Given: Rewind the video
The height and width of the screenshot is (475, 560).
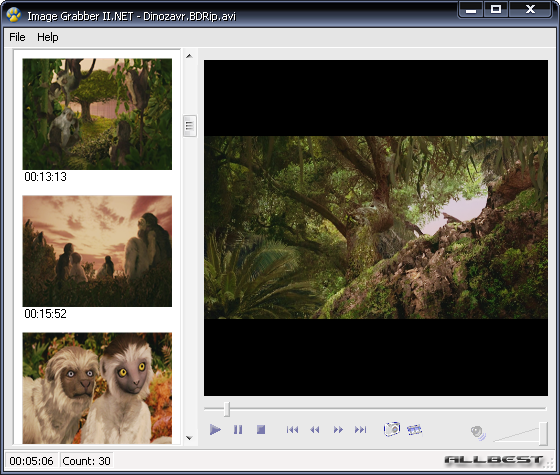Looking at the screenshot, I should click(x=315, y=429).
